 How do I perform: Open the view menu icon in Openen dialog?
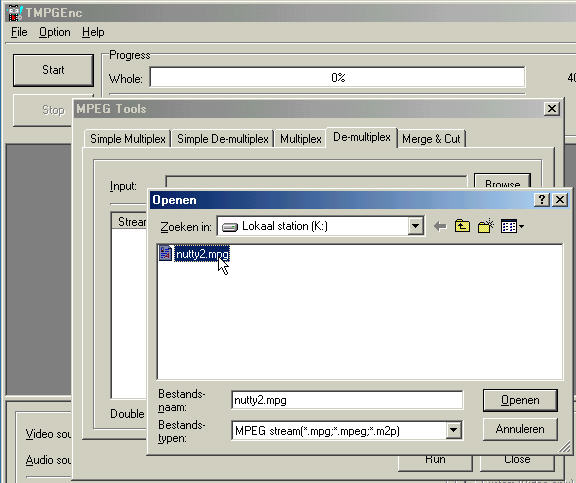tap(512, 226)
